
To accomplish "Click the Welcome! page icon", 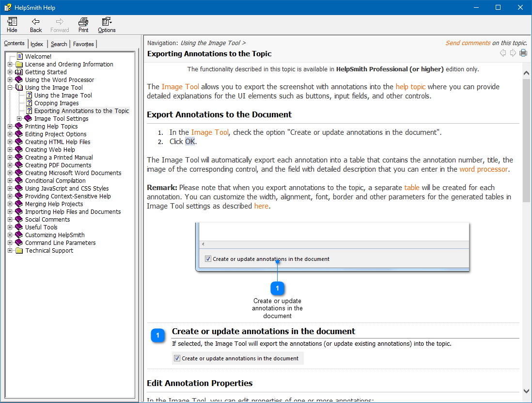I will tap(20, 56).
